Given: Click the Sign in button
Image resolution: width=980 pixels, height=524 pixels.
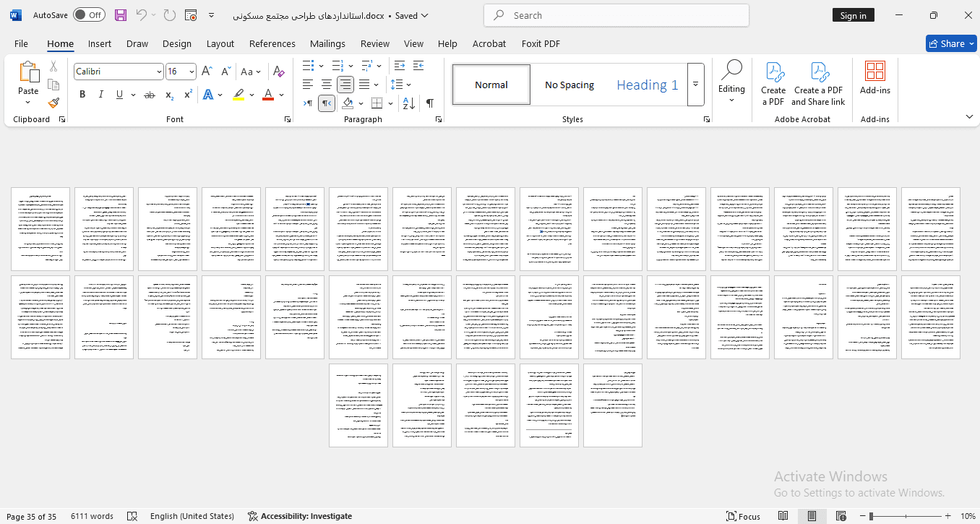Looking at the screenshot, I should pos(854,15).
